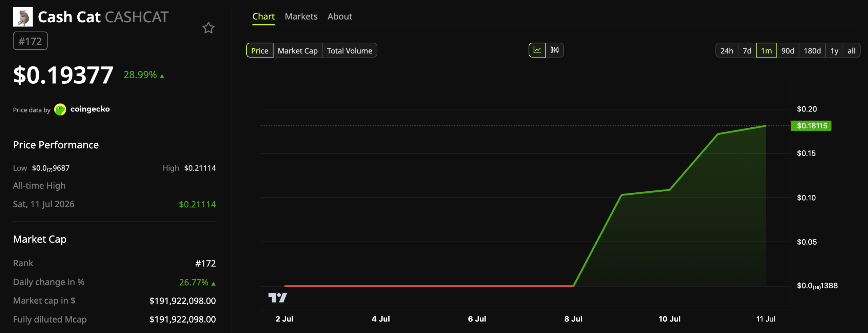Add Cash Cat to favorites with star icon
Screen dimensions: 868x333
click(208, 28)
